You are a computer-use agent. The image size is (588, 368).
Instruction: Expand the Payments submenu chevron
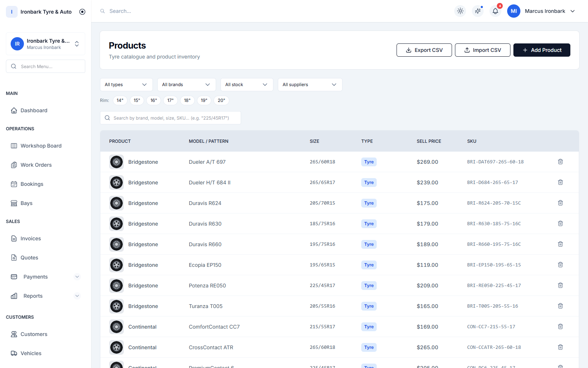pos(77,277)
